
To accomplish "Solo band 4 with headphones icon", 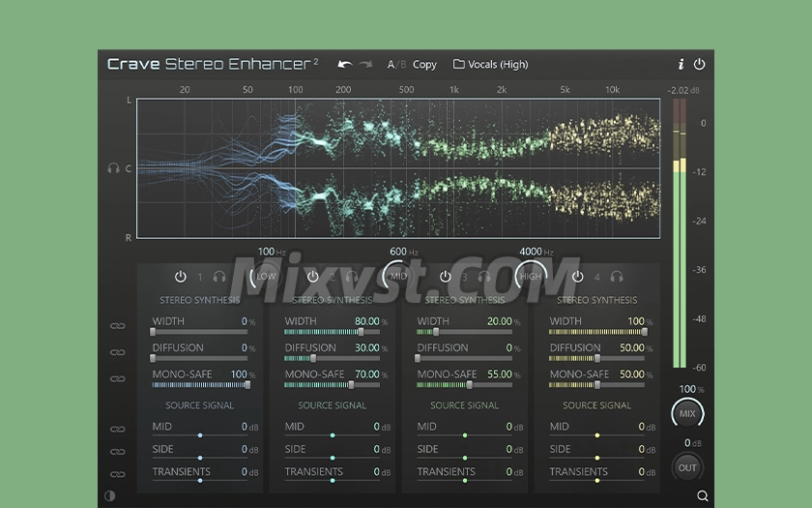I will 617,277.
